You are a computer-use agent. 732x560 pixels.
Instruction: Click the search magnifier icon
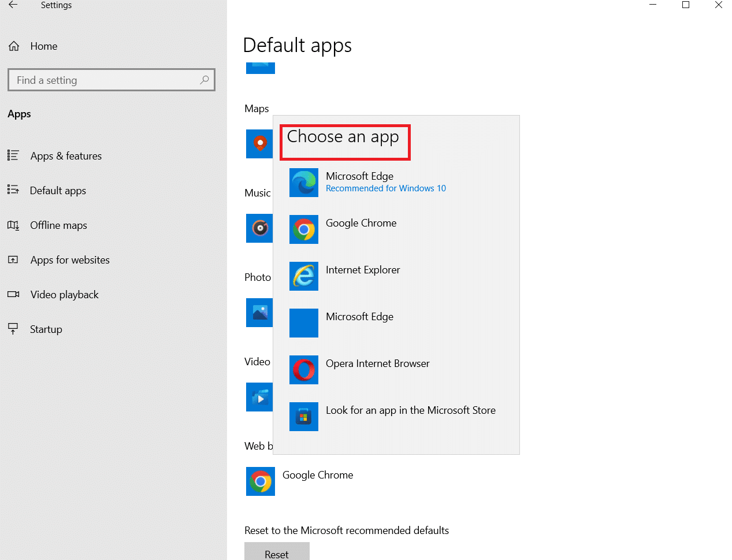pyautogui.click(x=205, y=80)
